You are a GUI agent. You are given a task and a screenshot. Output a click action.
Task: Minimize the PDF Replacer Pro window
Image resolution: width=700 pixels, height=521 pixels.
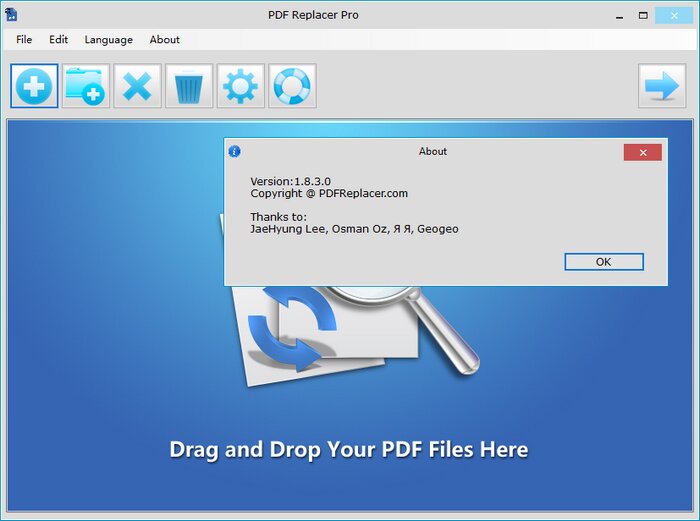click(620, 16)
